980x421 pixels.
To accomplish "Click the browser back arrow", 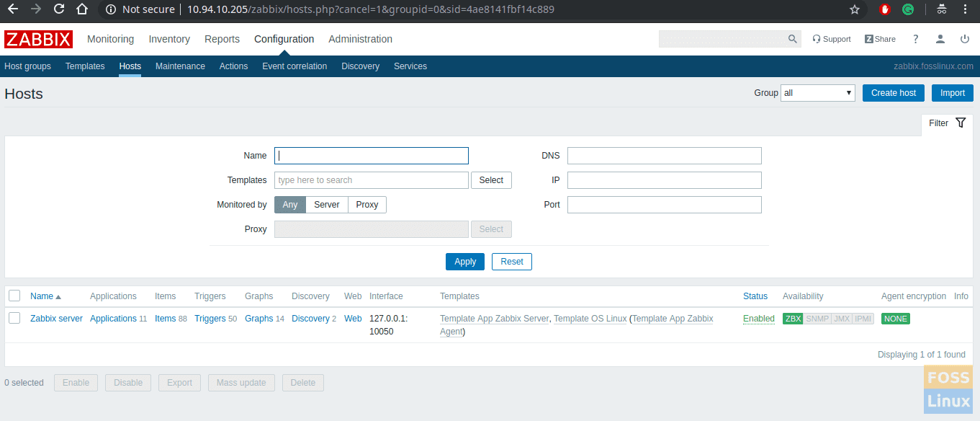I will pos(13,9).
